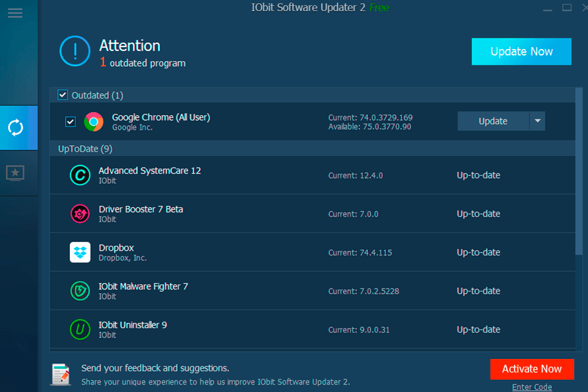This screenshot has width=588, height=392.
Task: Click the Advanced SystemCare 12 icon
Action: tap(80, 175)
